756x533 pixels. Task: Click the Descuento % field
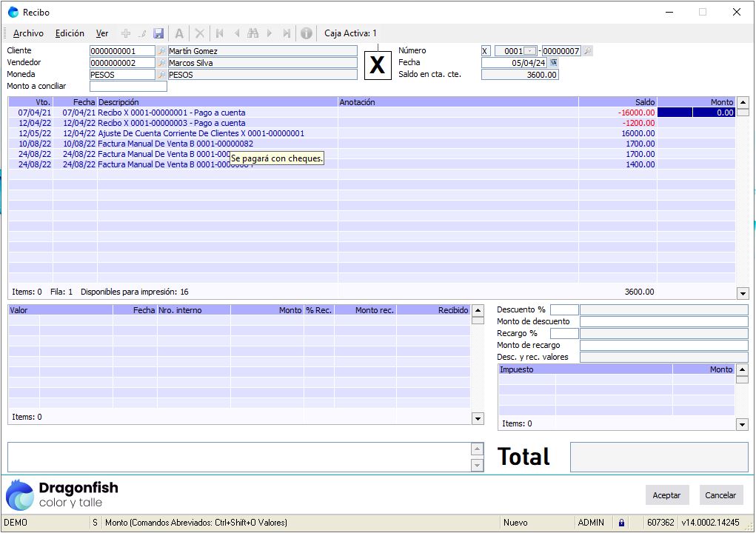[564, 310]
